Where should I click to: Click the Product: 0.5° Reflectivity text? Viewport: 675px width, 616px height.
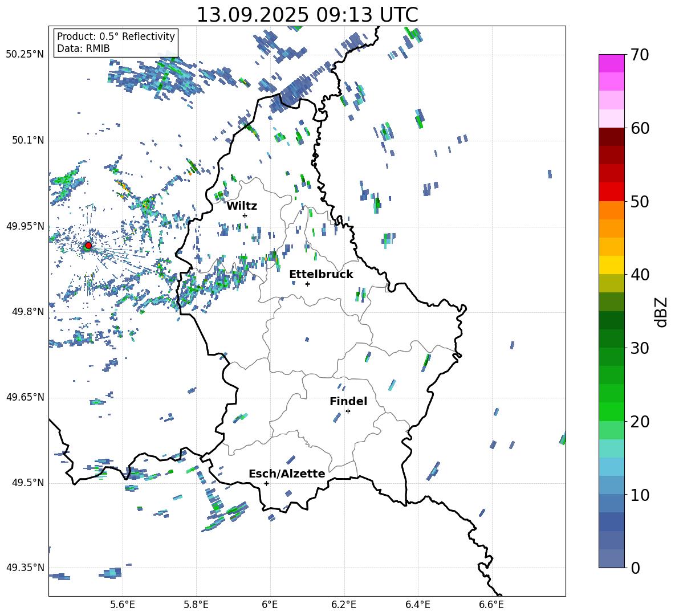pyautogui.click(x=116, y=36)
